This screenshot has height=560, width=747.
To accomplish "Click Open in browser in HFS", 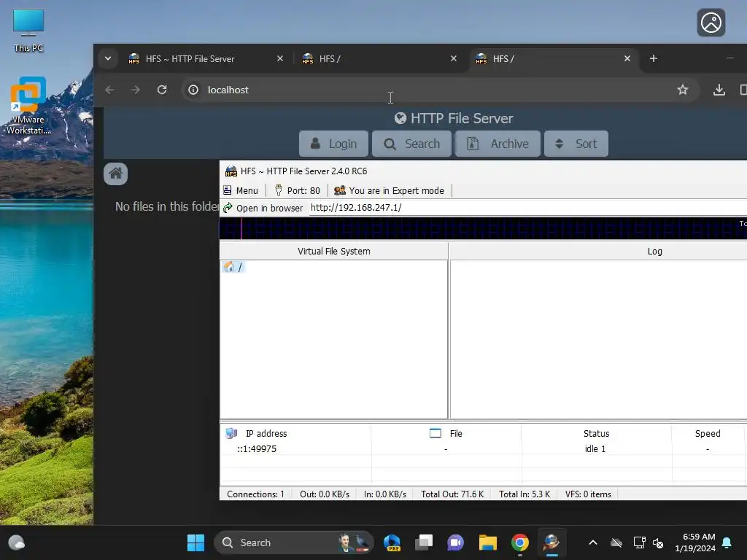I will pyautogui.click(x=263, y=208).
